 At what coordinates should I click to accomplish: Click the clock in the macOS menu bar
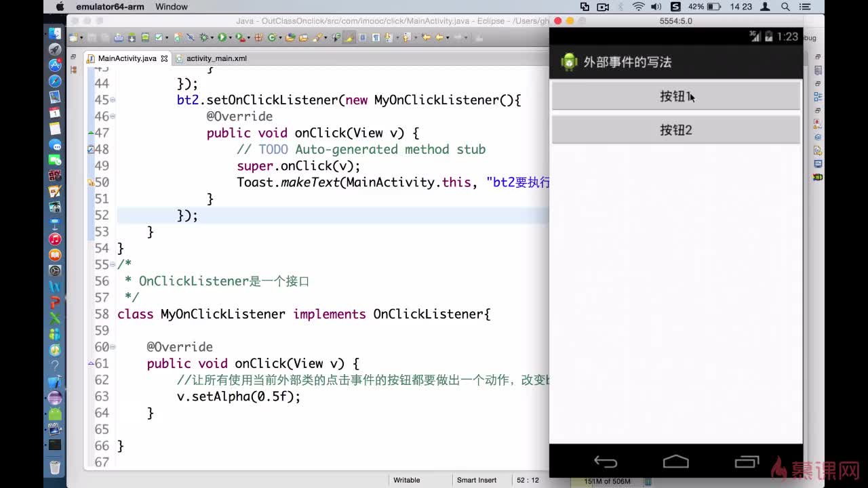(741, 7)
